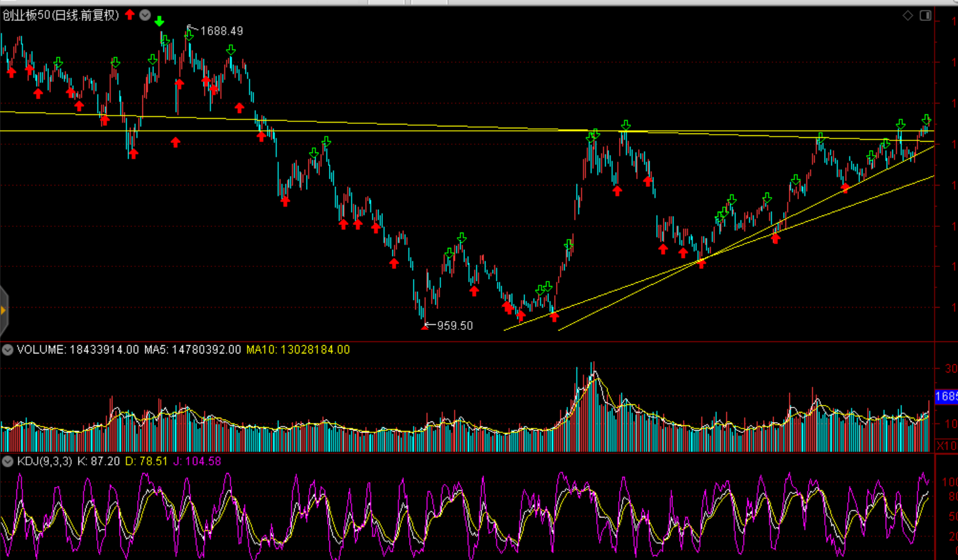The height and width of the screenshot is (560, 958).
Task: Click the magenta J value in KDJ header
Action: [197, 461]
